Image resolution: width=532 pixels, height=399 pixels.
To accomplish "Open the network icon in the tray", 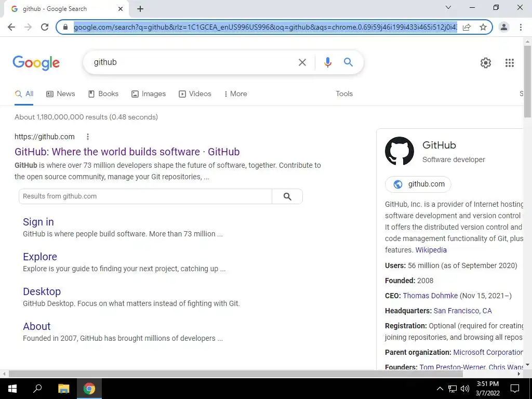I will (x=453, y=389).
